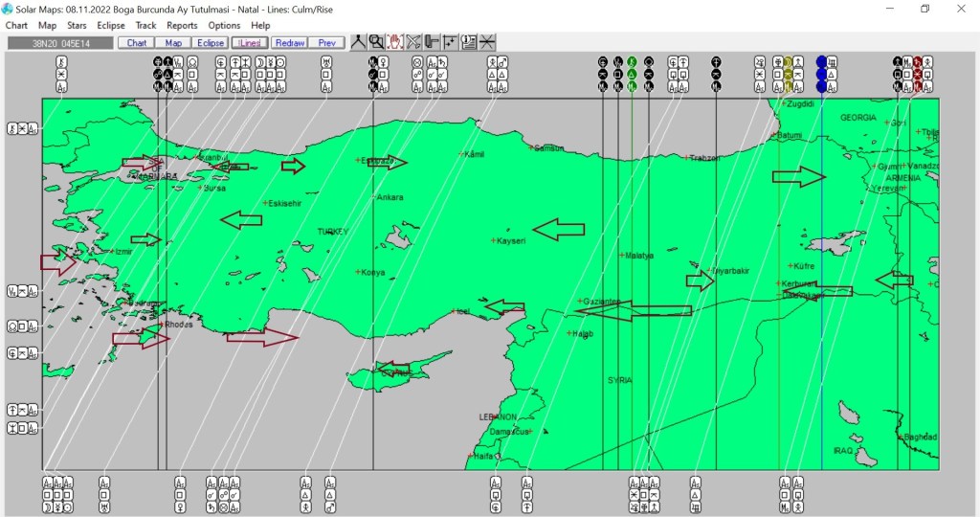Open the Stars menu

(77, 26)
